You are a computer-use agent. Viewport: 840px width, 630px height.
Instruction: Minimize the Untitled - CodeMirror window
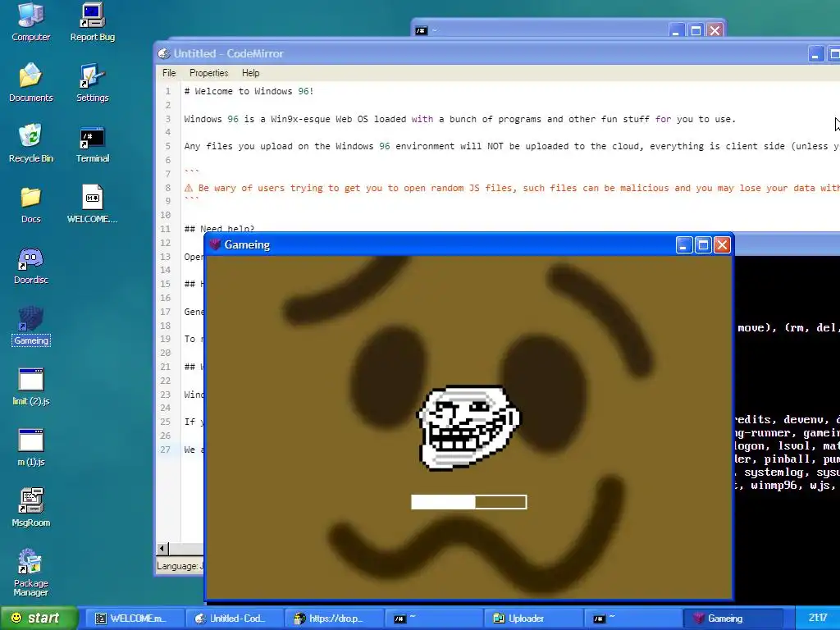(815, 53)
